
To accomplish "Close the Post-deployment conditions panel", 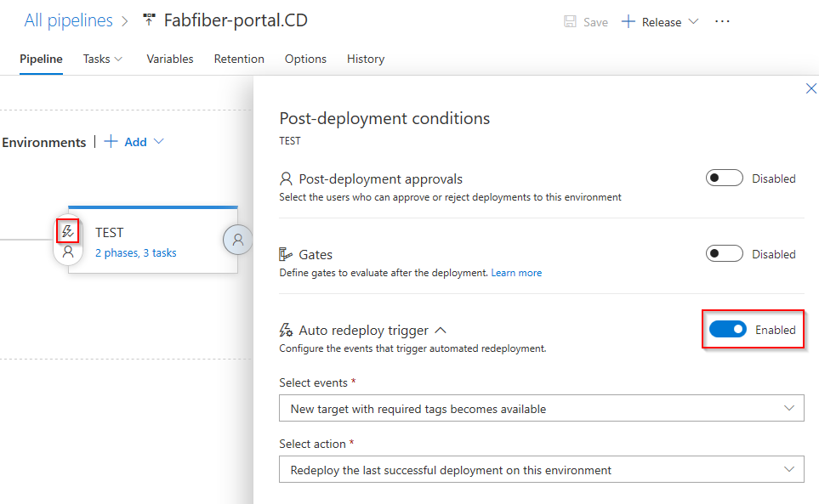I will (x=810, y=88).
